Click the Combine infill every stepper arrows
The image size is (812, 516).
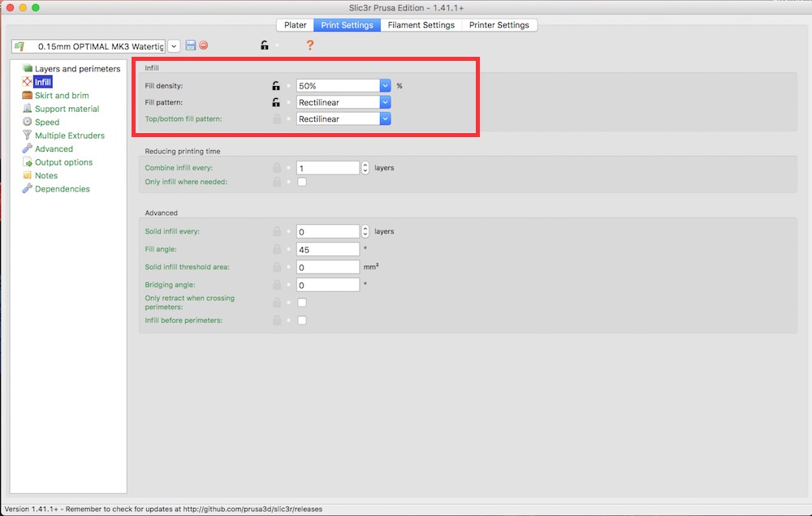(x=365, y=168)
